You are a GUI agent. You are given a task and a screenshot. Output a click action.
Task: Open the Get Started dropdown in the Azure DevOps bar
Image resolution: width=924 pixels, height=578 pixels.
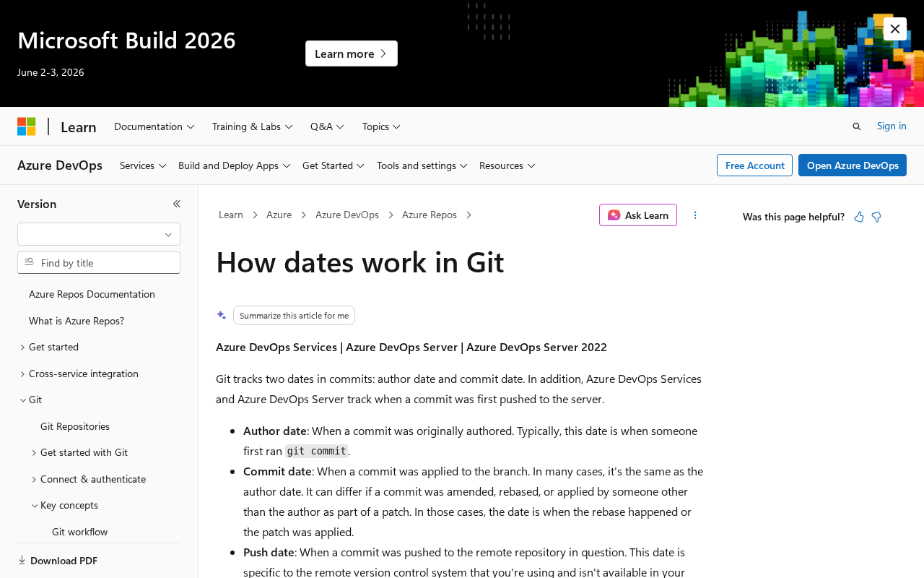[334, 165]
